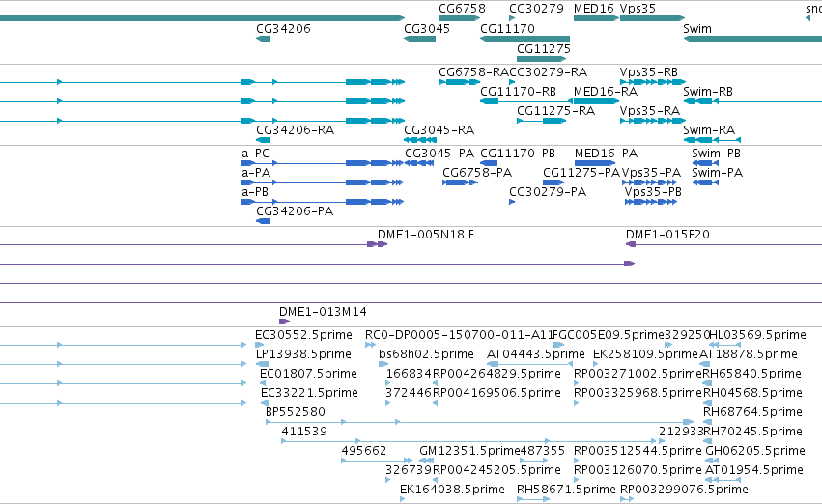
Task: Select the CG11170 gene label
Action: [507, 29]
